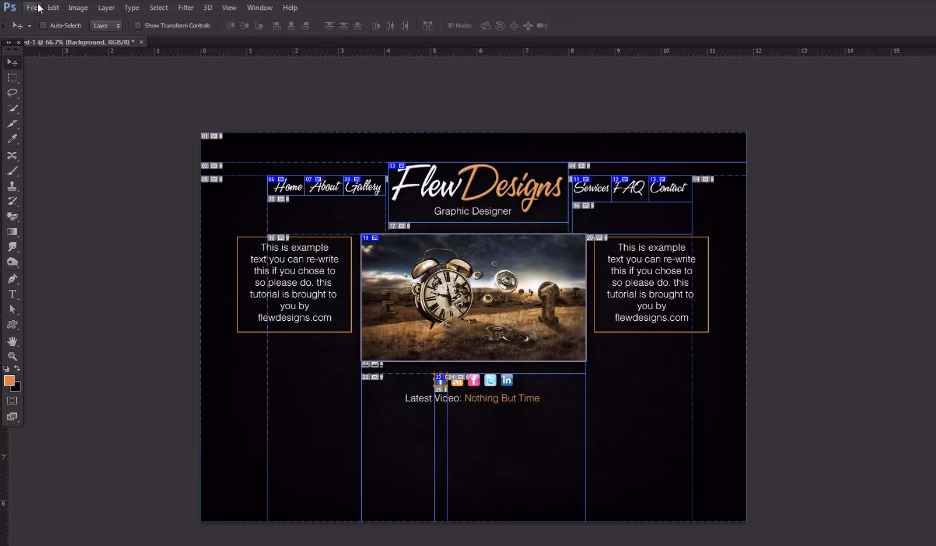936x546 pixels.
Task: Select the Lasso tool
Action: (12, 92)
